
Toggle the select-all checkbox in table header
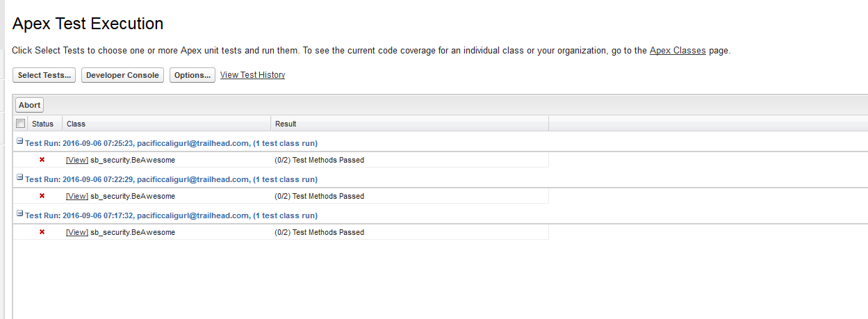point(21,124)
